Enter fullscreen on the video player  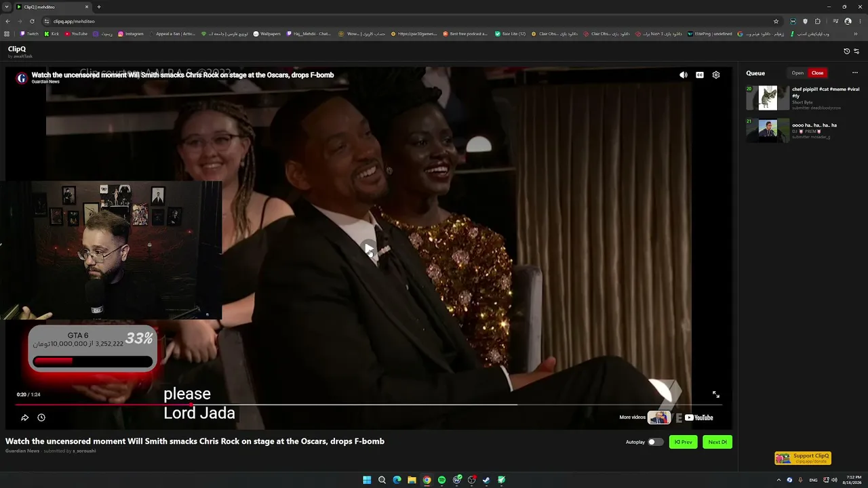(715, 394)
